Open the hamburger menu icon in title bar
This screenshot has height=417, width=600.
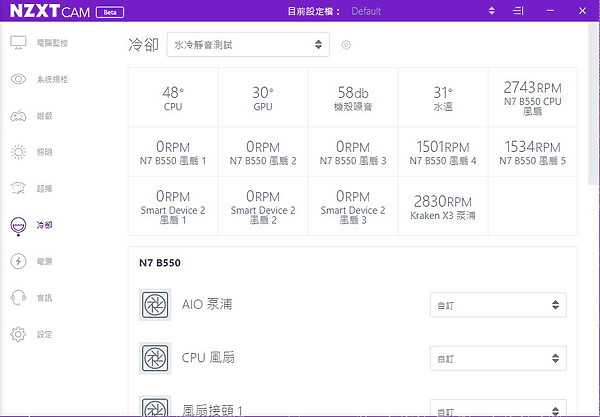518,11
